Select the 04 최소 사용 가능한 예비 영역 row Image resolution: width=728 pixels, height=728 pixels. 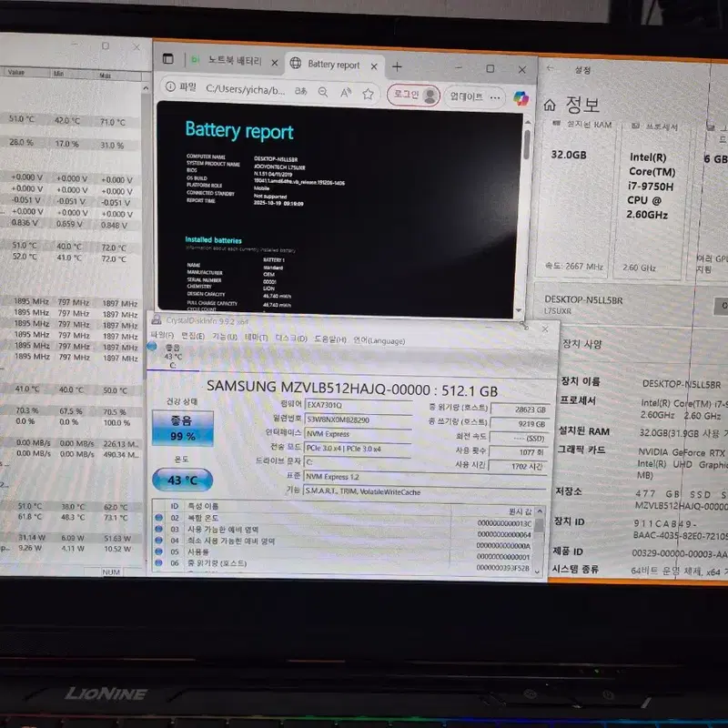pos(344,541)
